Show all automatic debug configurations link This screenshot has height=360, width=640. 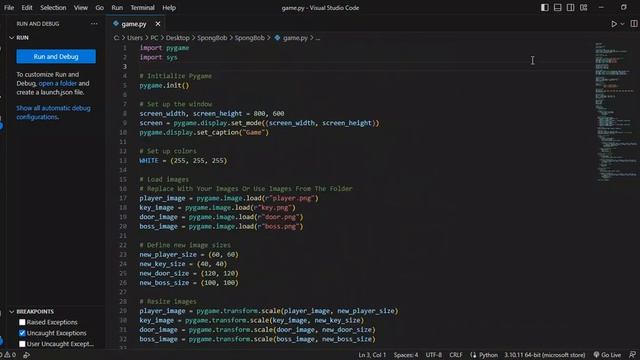tap(53, 112)
